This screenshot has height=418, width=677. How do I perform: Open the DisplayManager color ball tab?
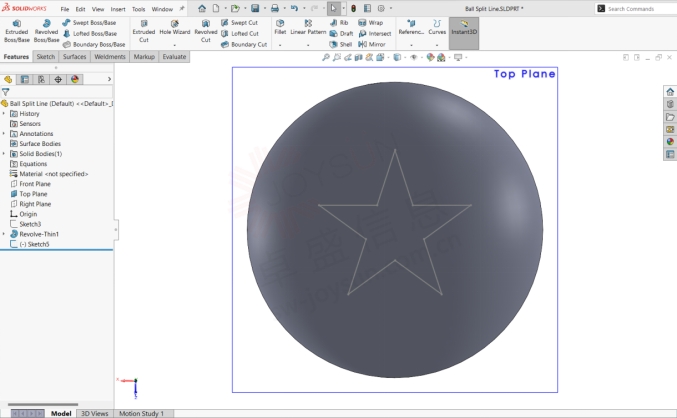tap(75, 79)
